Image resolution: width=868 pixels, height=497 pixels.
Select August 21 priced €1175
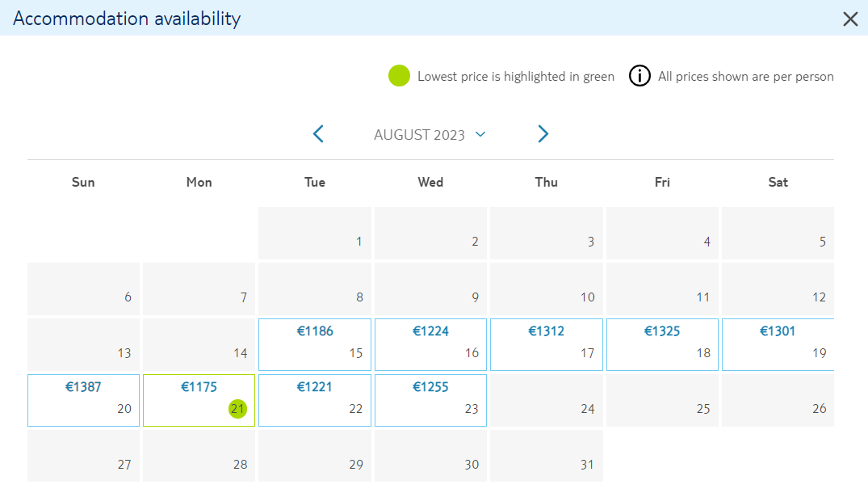click(199, 400)
